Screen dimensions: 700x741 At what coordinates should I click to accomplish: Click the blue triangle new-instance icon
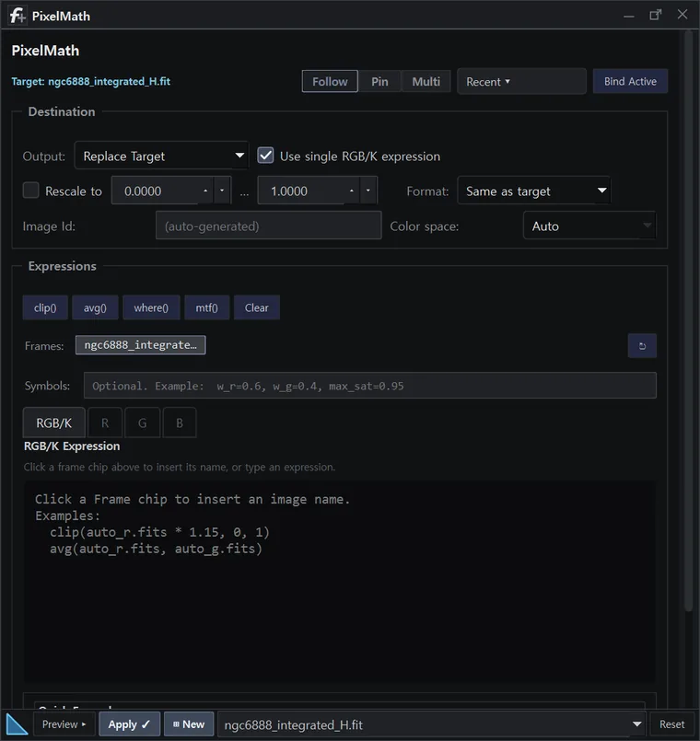tap(17, 724)
